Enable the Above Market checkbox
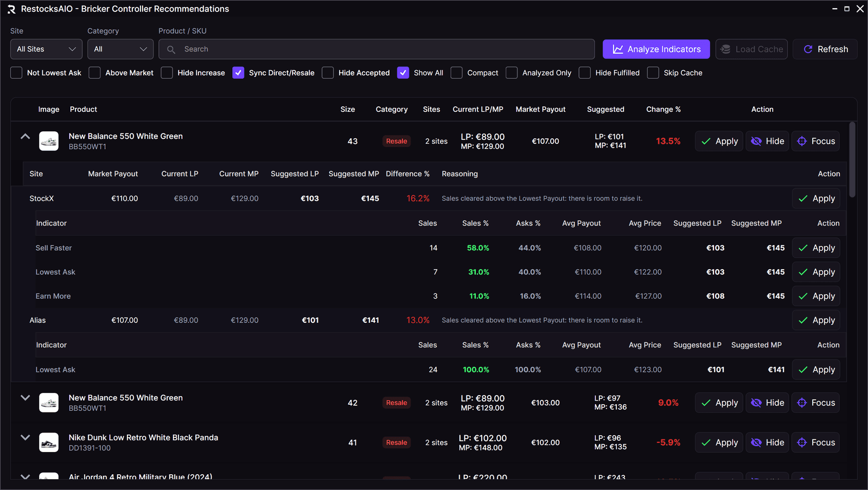Image resolution: width=868 pixels, height=490 pixels. (x=94, y=73)
